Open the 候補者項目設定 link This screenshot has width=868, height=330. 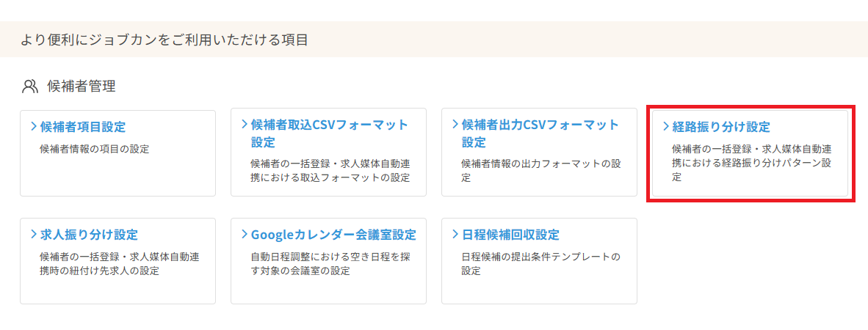(83, 126)
